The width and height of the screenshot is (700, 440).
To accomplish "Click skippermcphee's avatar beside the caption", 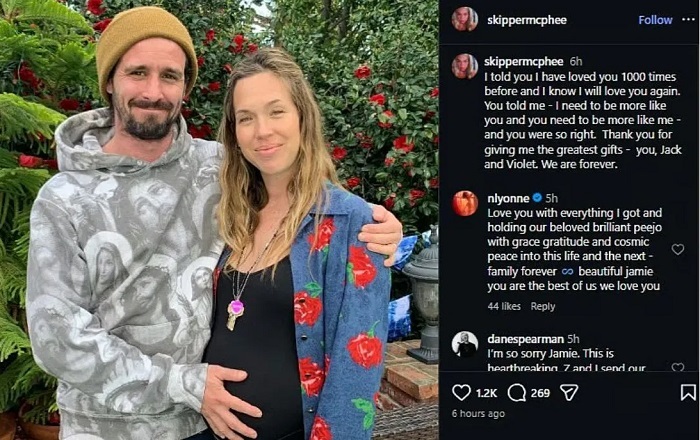I will (x=464, y=66).
